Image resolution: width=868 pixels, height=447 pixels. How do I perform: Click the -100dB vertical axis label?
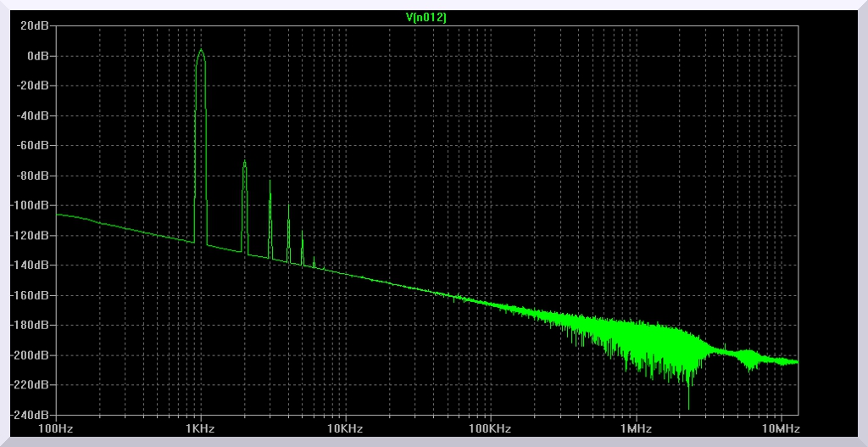click(x=31, y=206)
